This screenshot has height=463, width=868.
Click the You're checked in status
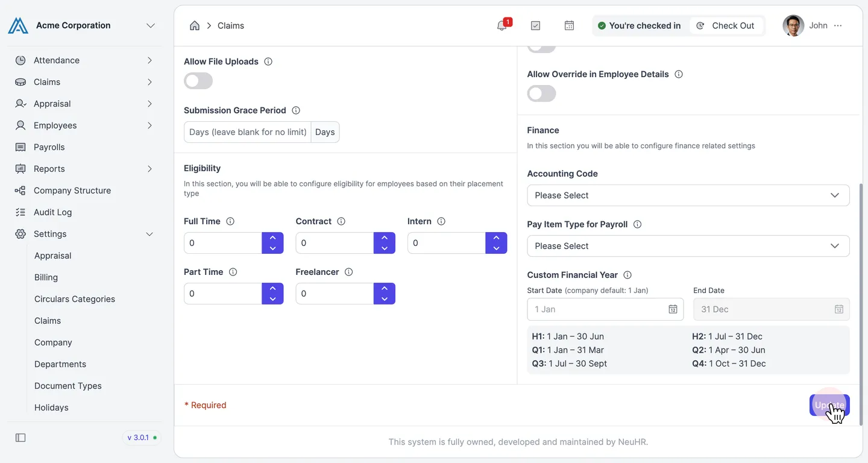click(x=639, y=25)
